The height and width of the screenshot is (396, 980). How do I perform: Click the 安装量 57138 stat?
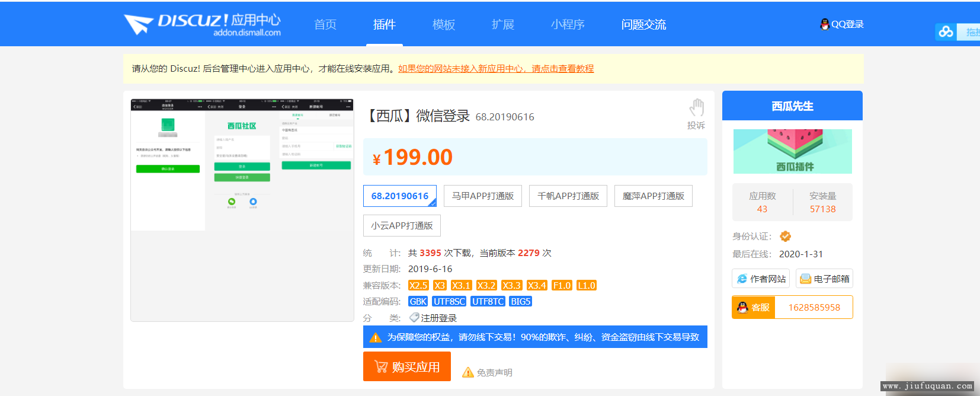point(823,202)
